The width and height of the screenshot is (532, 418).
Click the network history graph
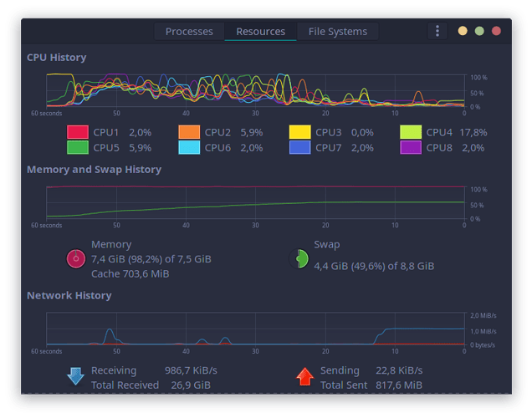(255, 329)
